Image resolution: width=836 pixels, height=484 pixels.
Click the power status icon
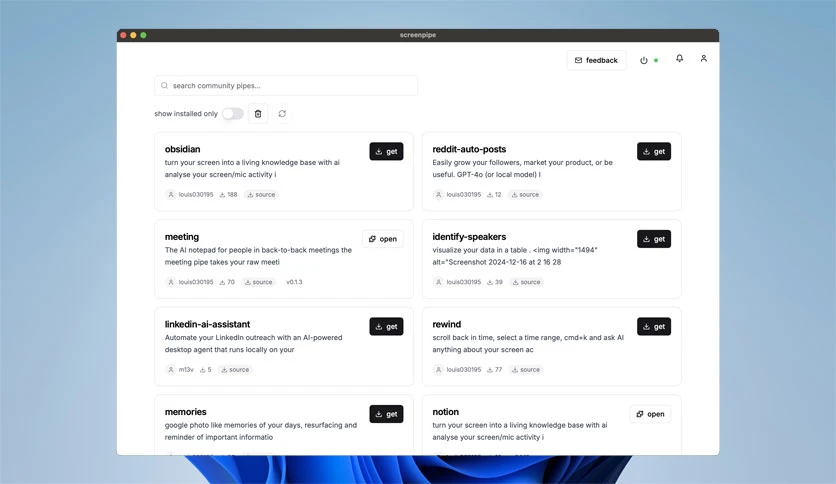click(x=644, y=60)
